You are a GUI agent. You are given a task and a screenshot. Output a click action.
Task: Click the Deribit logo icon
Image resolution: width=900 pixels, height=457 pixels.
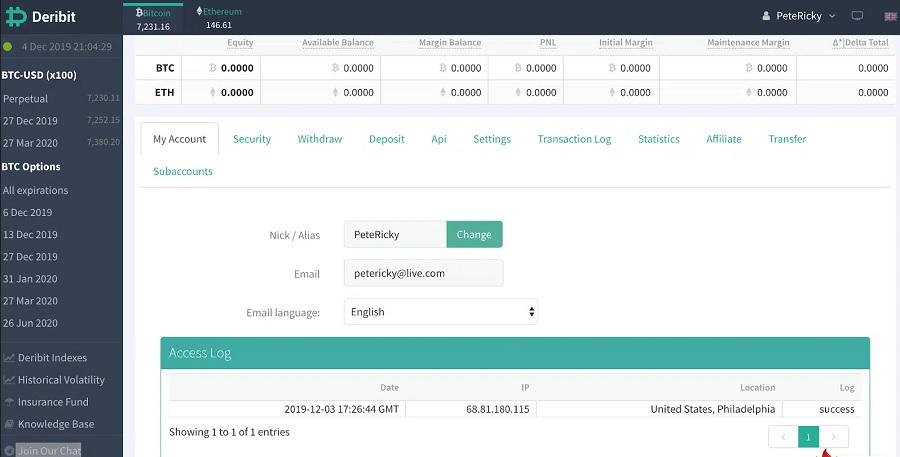click(x=15, y=17)
